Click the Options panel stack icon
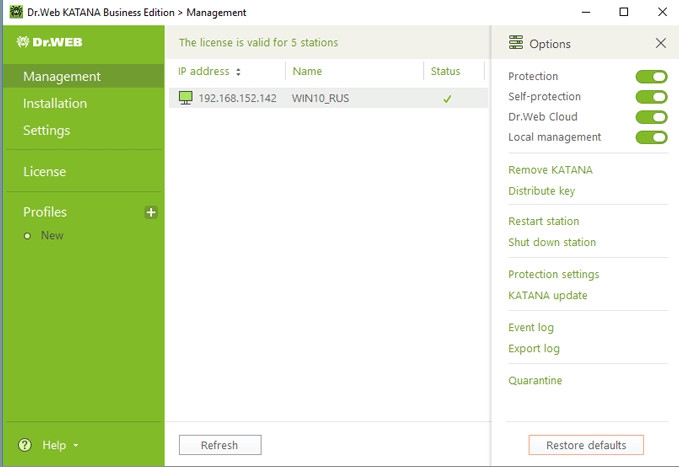 click(x=515, y=43)
